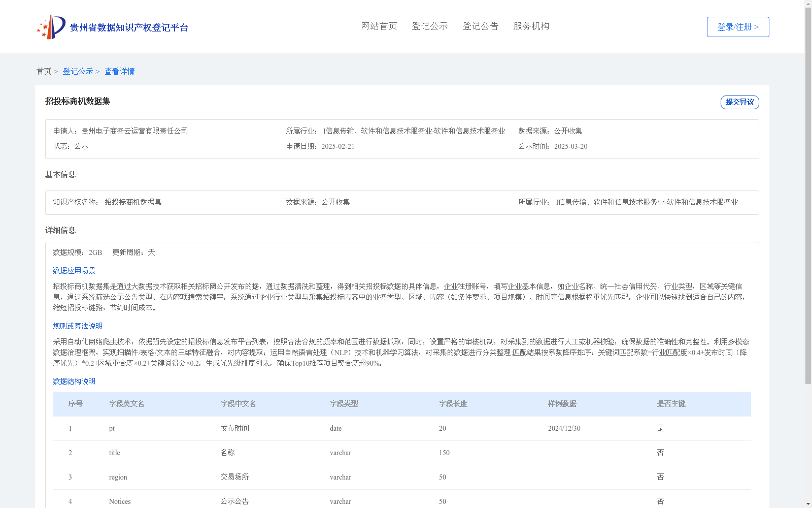Click the scrollbar down arrow

[808, 504]
